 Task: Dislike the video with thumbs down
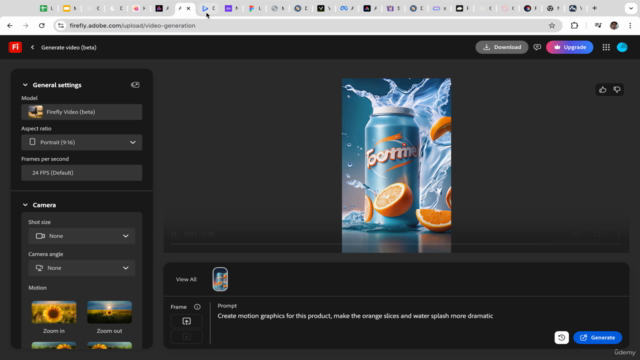[x=617, y=90]
